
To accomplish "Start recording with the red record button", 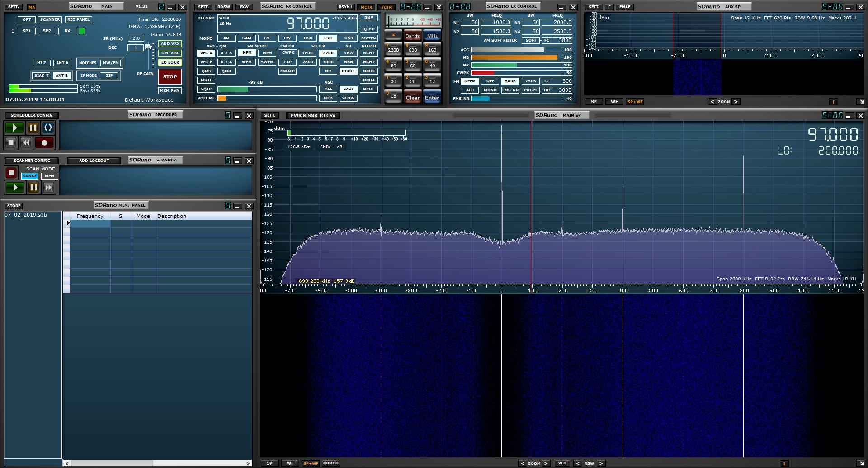I will pyautogui.click(x=44, y=143).
